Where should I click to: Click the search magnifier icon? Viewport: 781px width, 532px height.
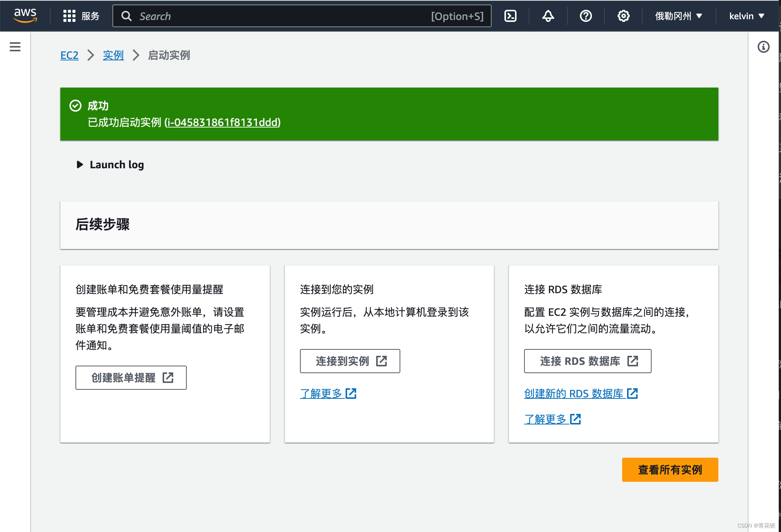[126, 16]
